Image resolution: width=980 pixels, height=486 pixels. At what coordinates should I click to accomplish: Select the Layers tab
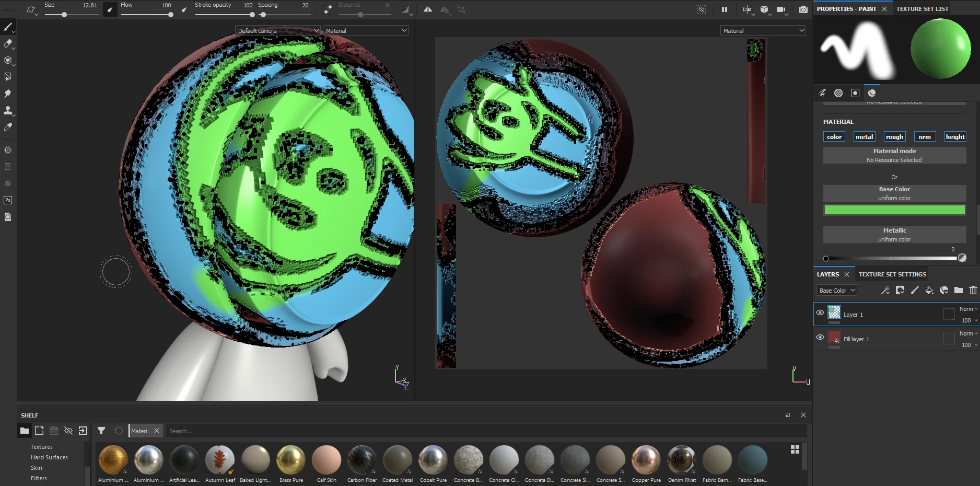coord(828,274)
